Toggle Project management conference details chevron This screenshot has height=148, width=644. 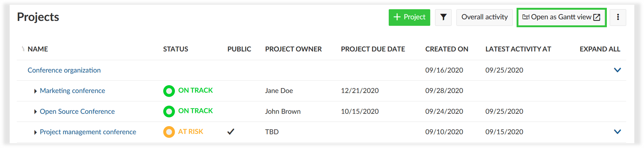[x=617, y=132]
